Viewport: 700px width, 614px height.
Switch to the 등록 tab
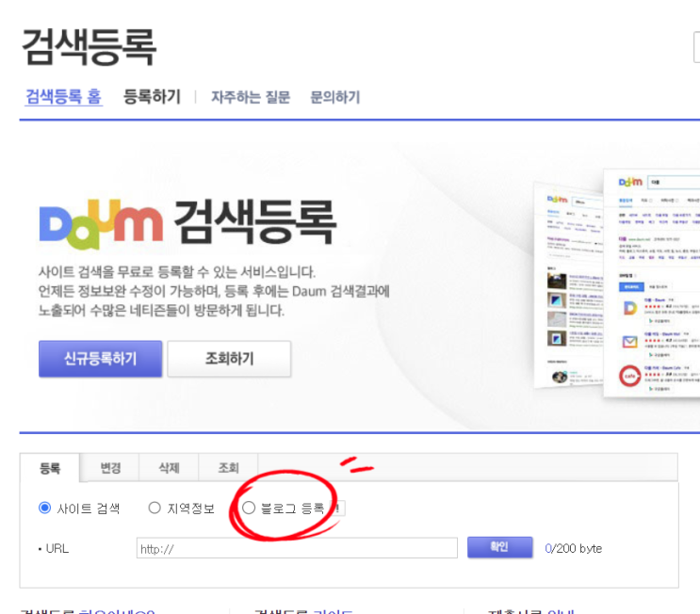tap(50, 468)
